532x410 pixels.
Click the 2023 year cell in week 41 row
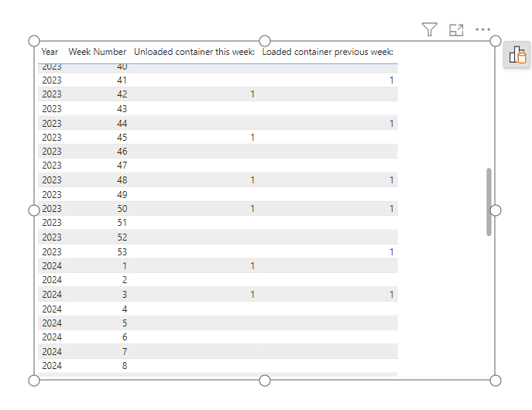[x=52, y=80]
